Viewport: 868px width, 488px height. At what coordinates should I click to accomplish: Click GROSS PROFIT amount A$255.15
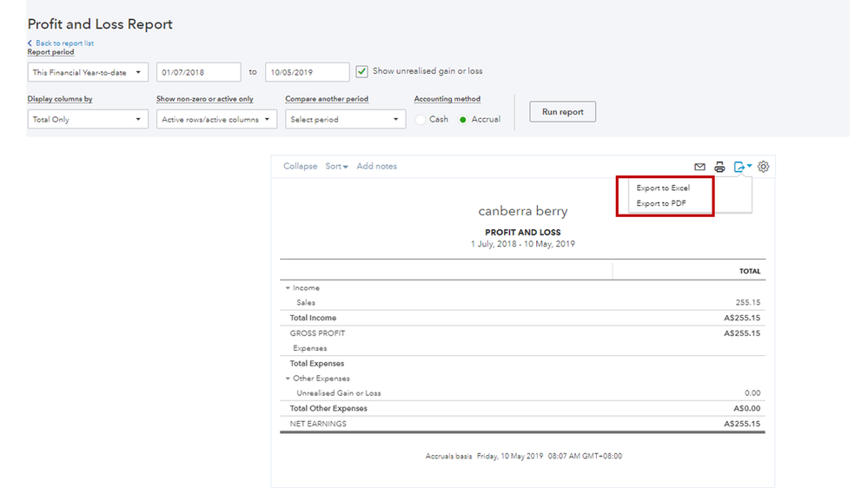coord(742,333)
